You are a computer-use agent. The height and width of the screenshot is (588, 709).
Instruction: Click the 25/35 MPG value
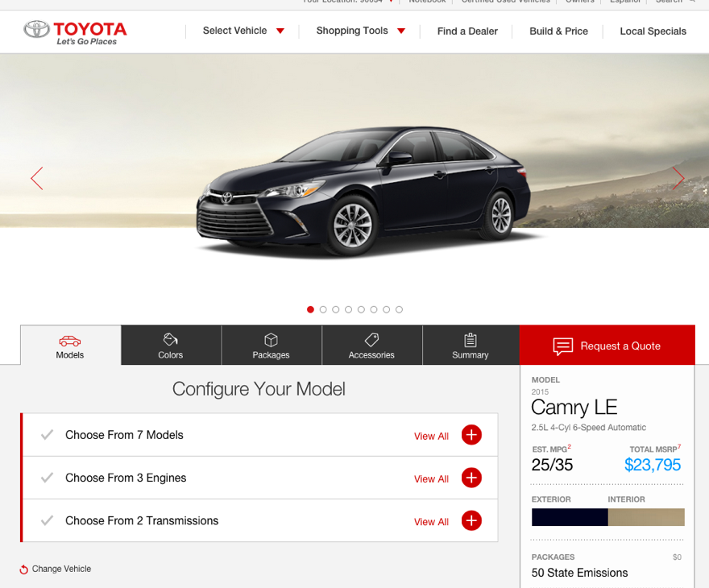(552, 465)
